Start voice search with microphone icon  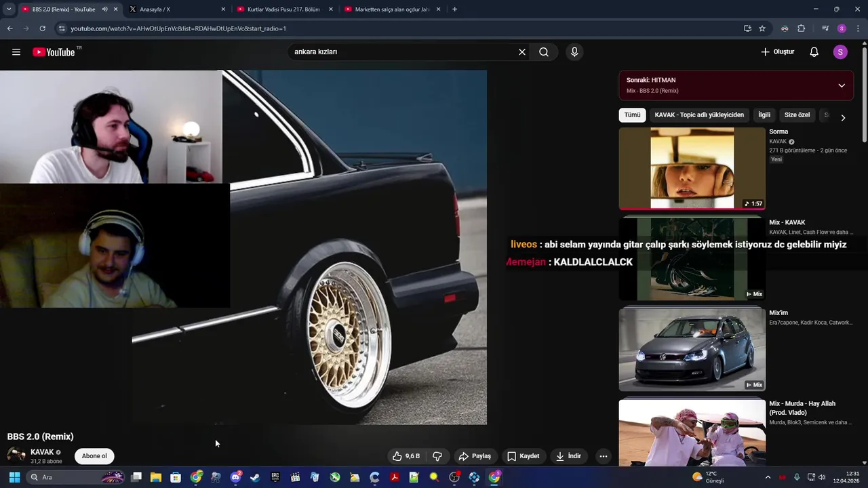tap(574, 52)
